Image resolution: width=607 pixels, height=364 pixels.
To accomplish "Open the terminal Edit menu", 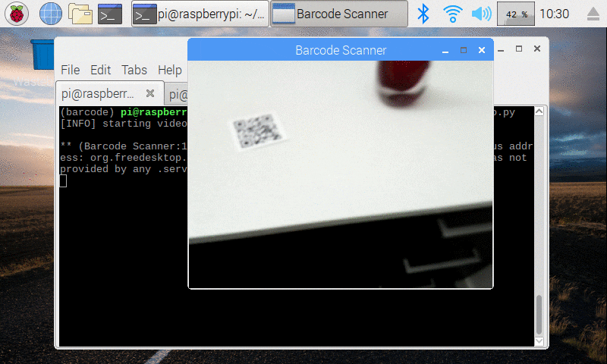I will (x=100, y=70).
